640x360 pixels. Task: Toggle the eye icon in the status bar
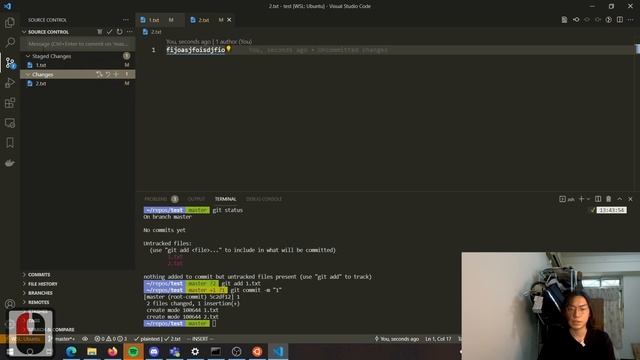(85, 339)
